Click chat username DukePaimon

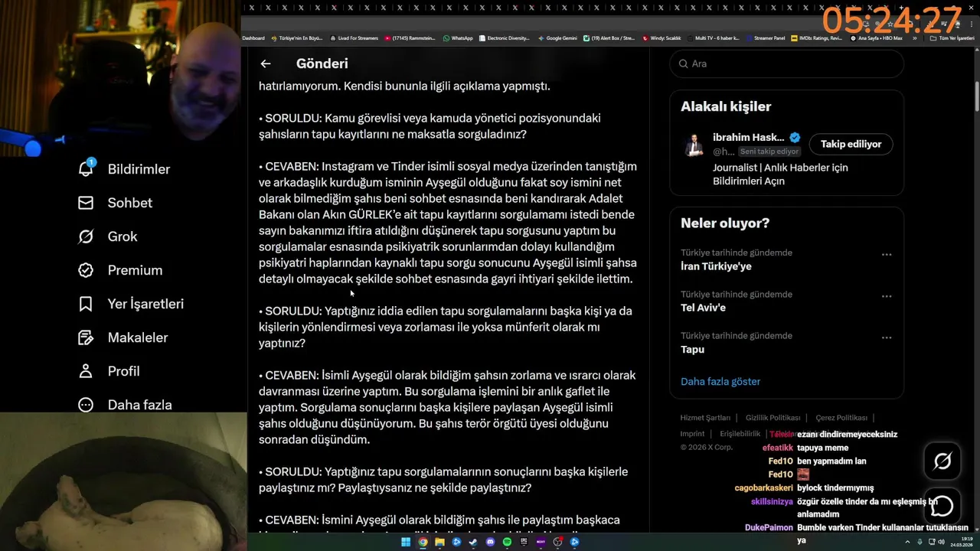(769, 527)
